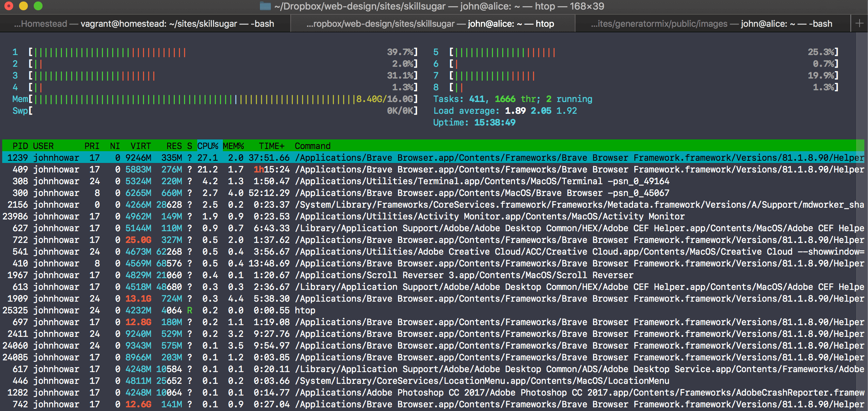Click the Uptime 15:38:49 line

pos(474,123)
